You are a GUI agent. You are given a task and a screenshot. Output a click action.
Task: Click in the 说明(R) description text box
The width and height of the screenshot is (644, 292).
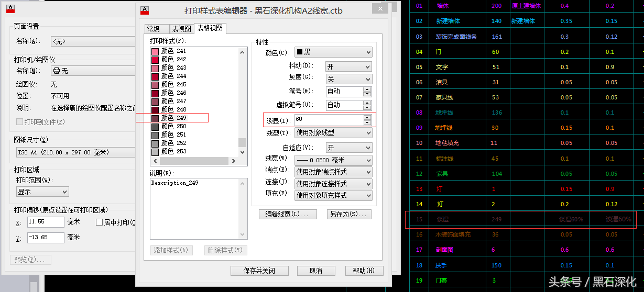199,208
